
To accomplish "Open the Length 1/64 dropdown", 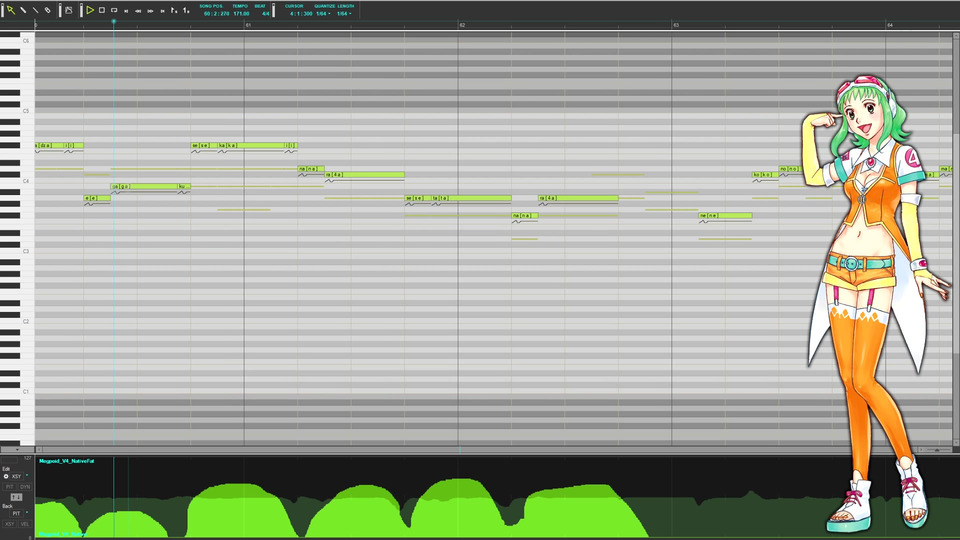I will pyautogui.click(x=344, y=13).
